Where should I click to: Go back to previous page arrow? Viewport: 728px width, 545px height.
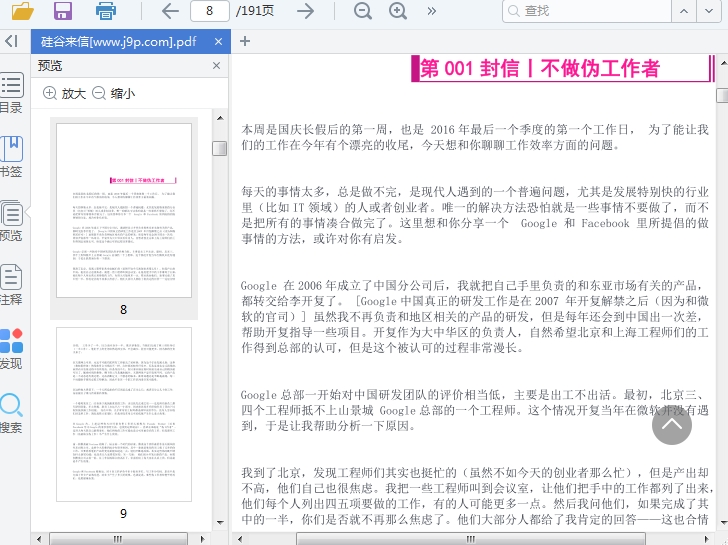[170, 11]
